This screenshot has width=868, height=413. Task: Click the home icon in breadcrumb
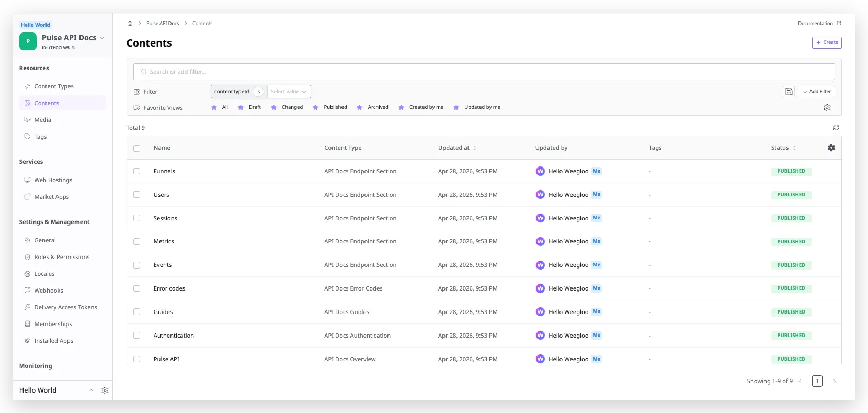click(130, 24)
